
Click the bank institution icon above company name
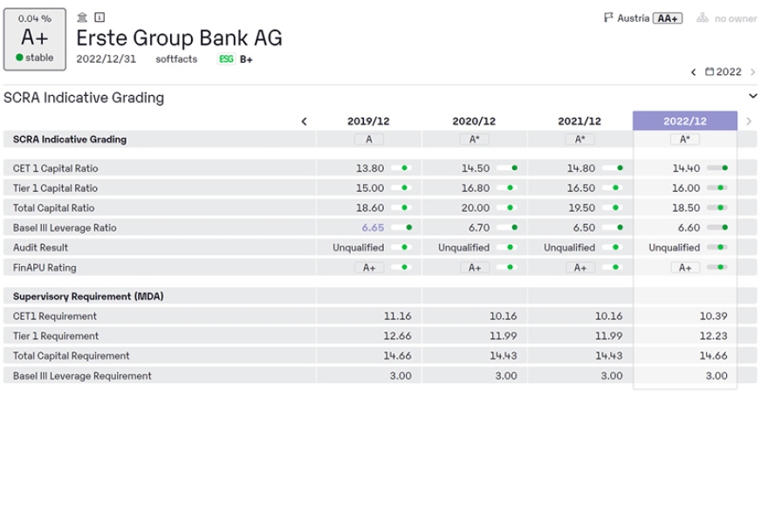click(82, 17)
